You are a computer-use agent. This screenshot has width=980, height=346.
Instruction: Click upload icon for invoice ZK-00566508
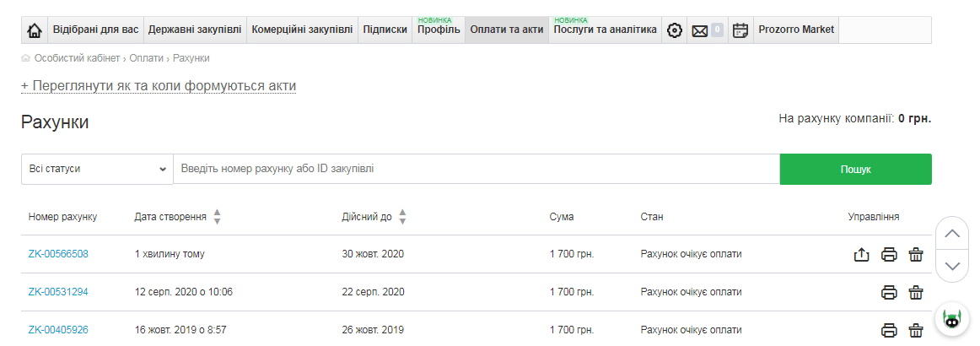(x=861, y=254)
